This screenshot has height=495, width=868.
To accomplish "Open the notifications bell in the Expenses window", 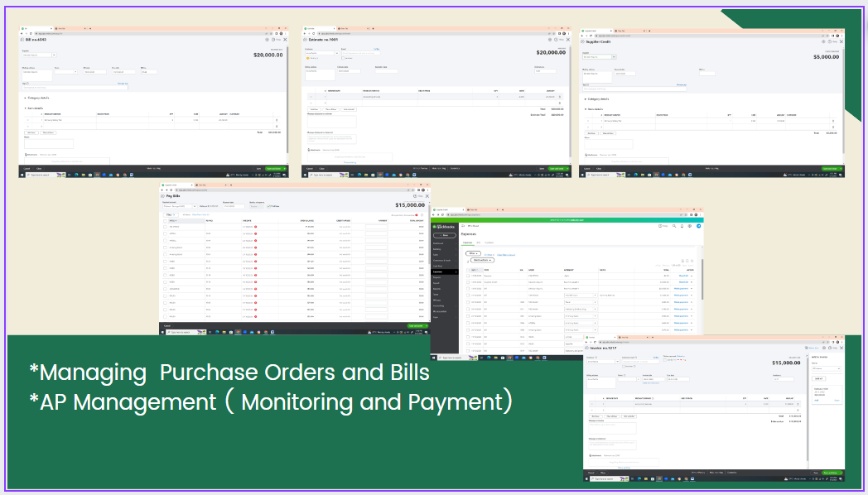I will [682, 226].
